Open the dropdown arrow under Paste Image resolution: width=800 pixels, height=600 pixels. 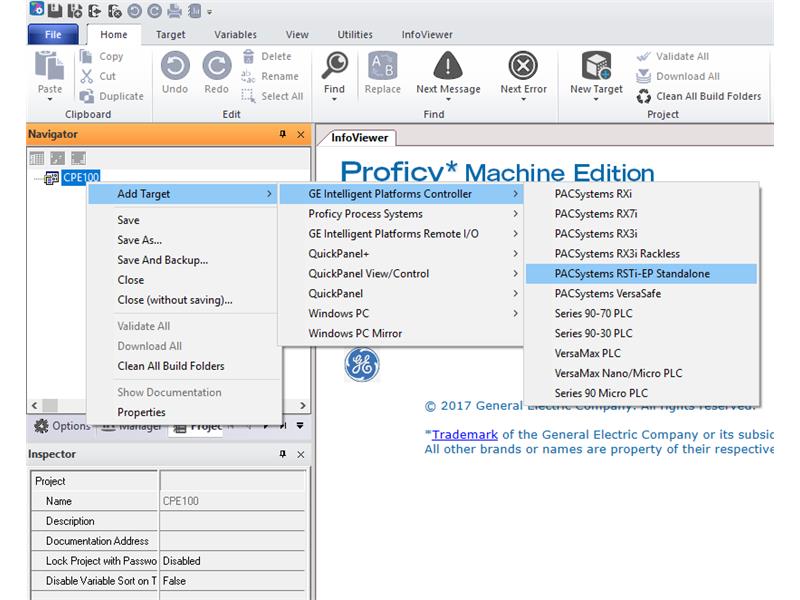pyautogui.click(x=49, y=99)
